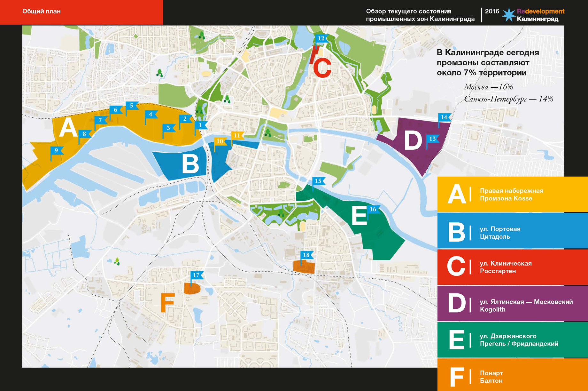
Task: Click flag marker number 1
Action: (201, 125)
